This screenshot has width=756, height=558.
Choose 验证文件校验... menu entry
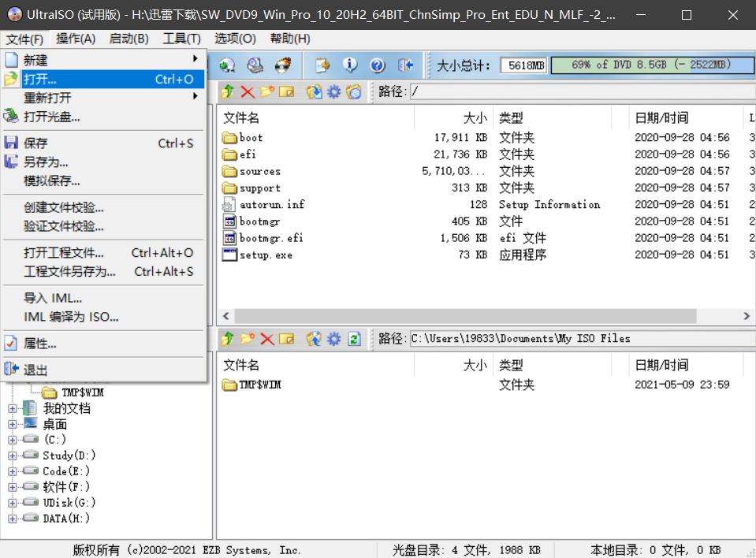click(103, 226)
